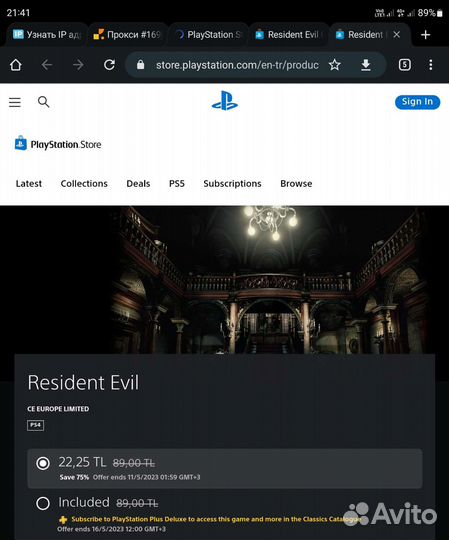449x540 pixels.
Task: Tap the browser home icon
Action: [x=15, y=65]
